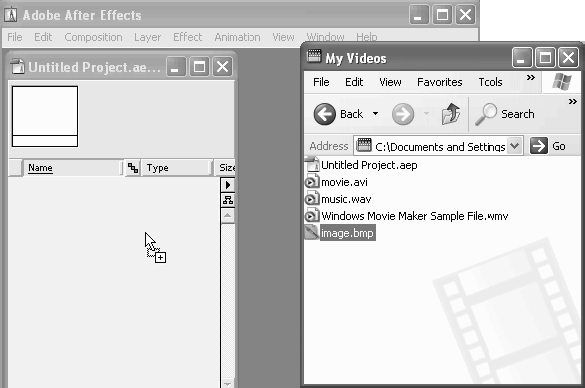585x388 pixels.
Task: Click the Back arrow button in My Videos
Action: click(x=324, y=114)
